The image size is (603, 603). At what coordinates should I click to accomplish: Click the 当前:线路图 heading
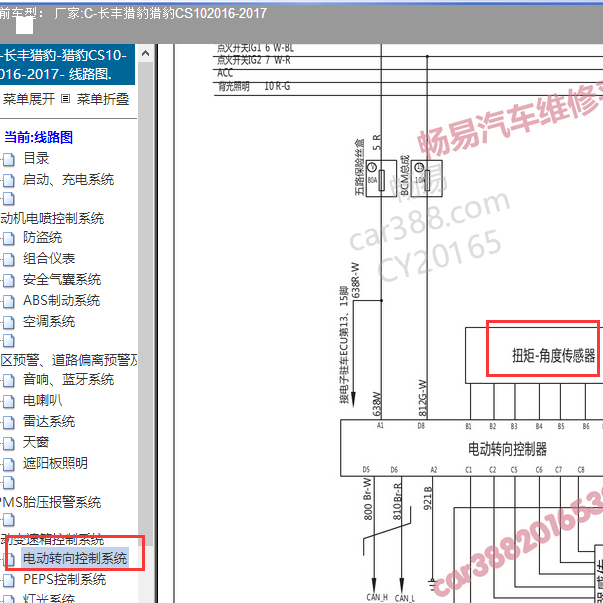pos(38,137)
